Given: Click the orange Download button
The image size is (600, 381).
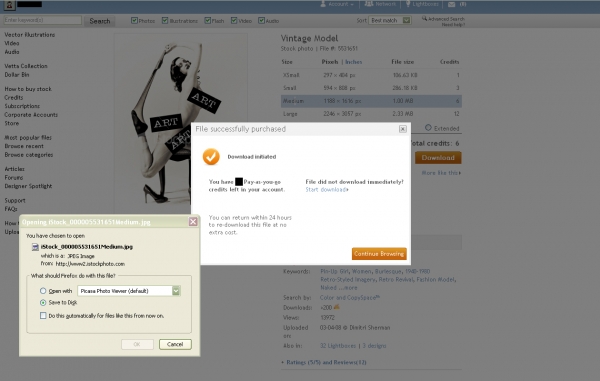Looking at the screenshot, I should pyautogui.click(x=438, y=158).
